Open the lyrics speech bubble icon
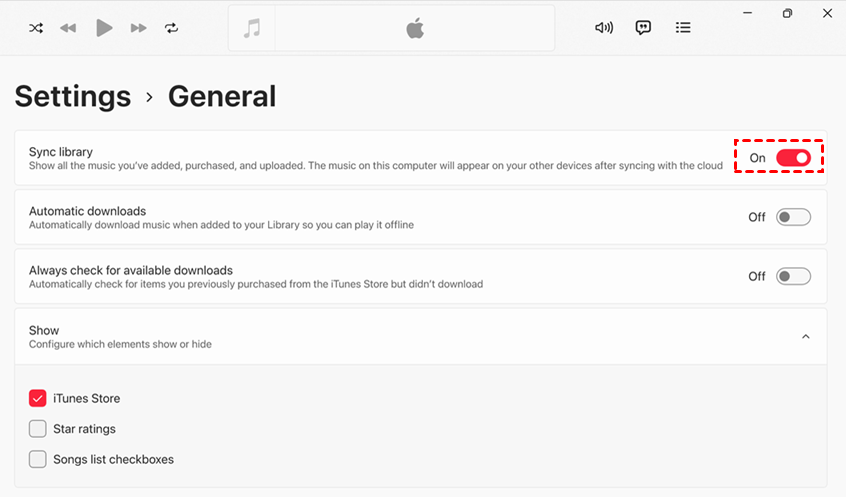 click(x=643, y=28)
